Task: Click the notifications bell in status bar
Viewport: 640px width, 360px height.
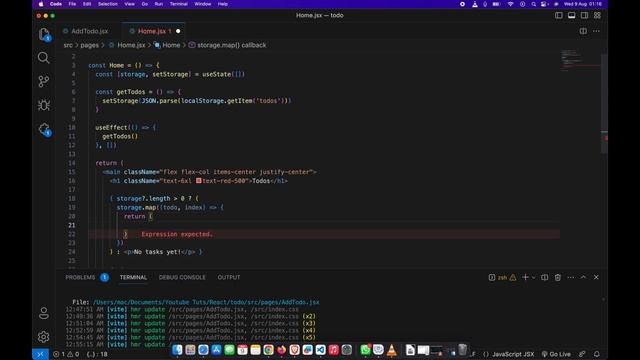Action: pyautogui.click(x=597, y=354)
